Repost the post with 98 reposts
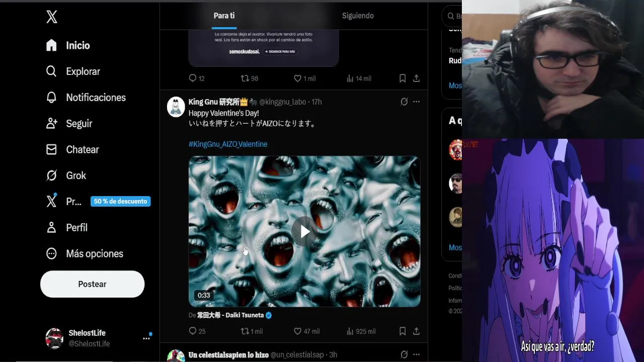 tap(249, 78)
